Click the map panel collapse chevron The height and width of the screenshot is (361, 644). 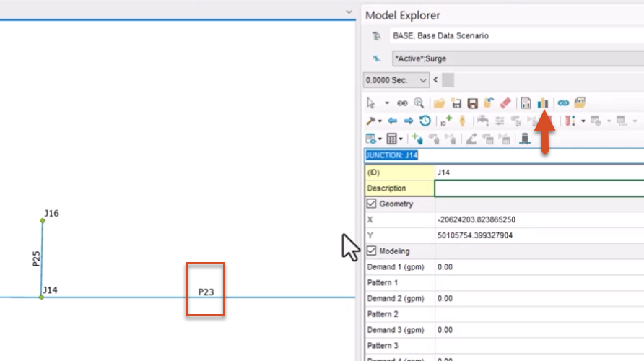point(349,12)
